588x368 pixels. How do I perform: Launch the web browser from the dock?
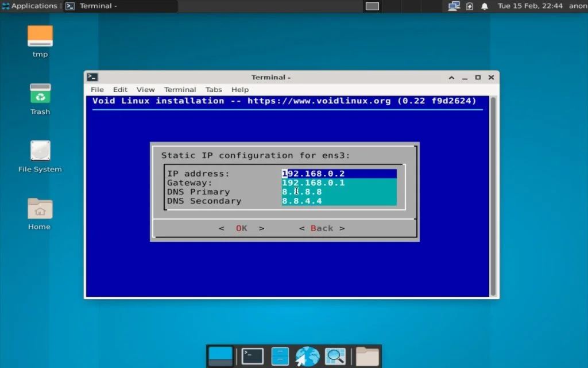click(x=307, y=355)
